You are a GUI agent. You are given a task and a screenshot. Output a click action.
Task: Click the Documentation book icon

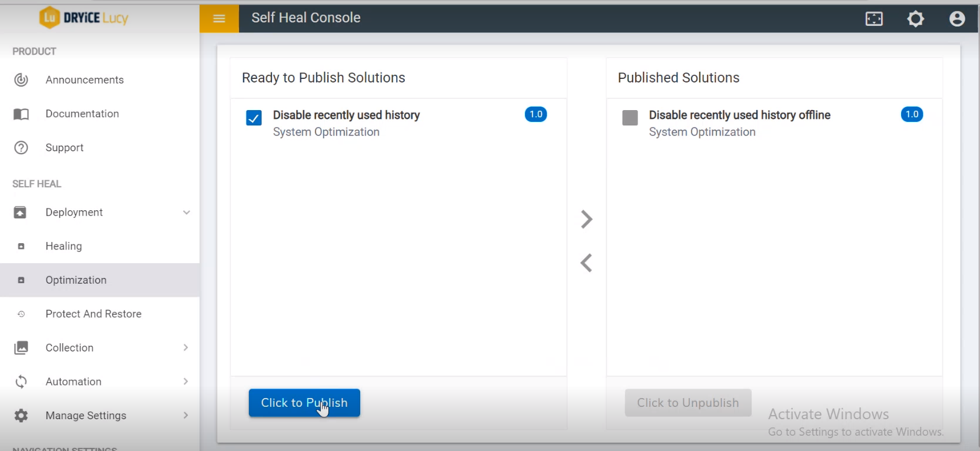[21, 114]
